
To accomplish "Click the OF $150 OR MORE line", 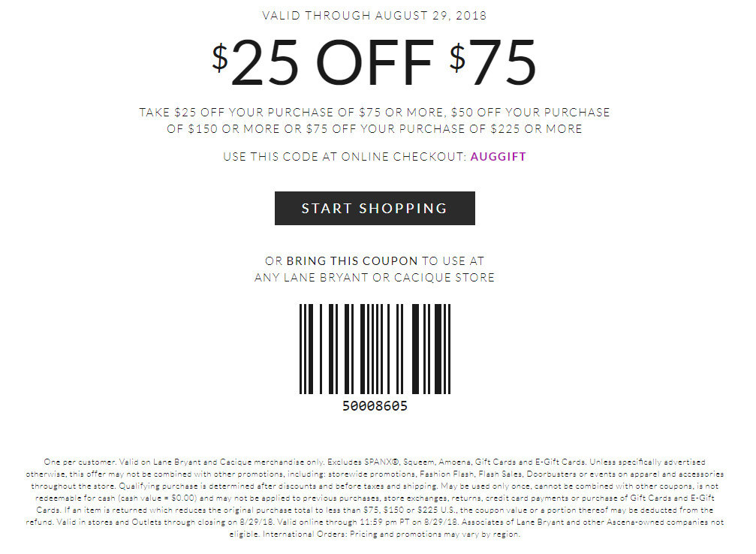I will (375, 128).
